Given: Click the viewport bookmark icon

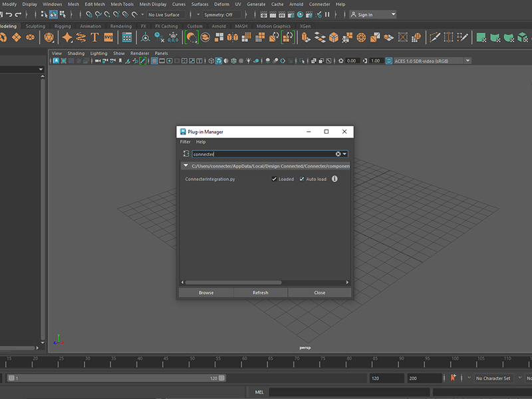Looking at the screenshot, I should pyautogui.click(x=120, y=61).
